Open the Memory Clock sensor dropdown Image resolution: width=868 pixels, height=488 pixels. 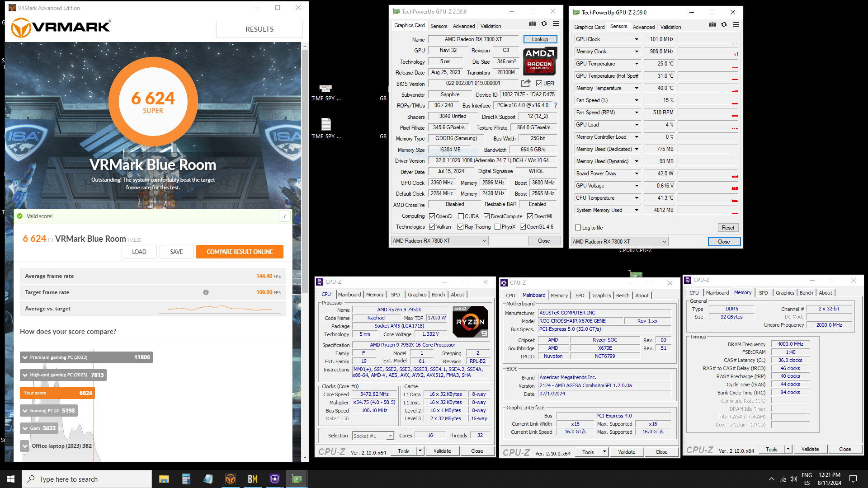(637, 52)
